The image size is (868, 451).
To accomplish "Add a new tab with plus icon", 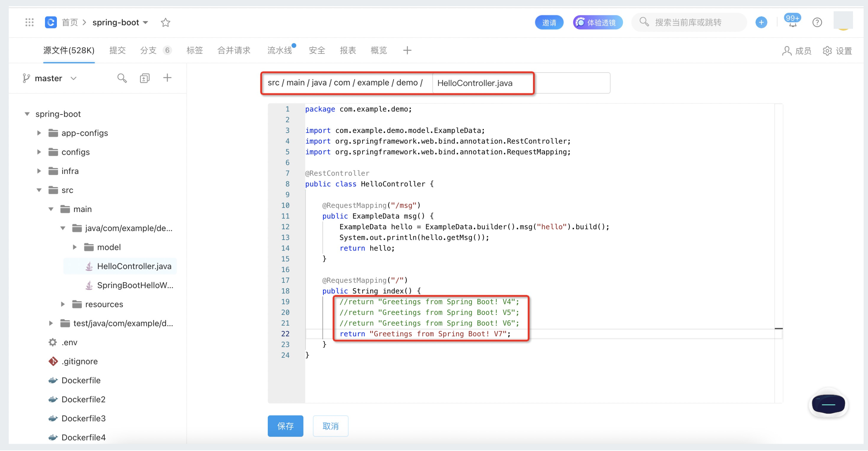I will [x=407, y=50].
